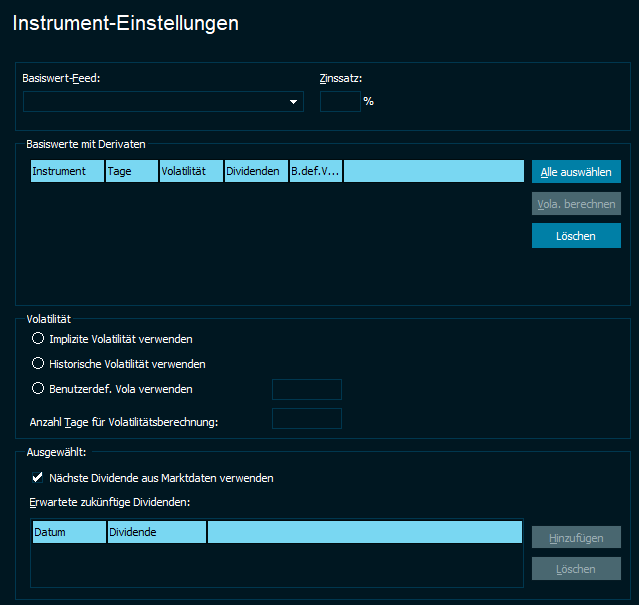Click the Volatilität column header
This screenshot has height=605, width=639.
pyautogui.click(x=191, y=172)
